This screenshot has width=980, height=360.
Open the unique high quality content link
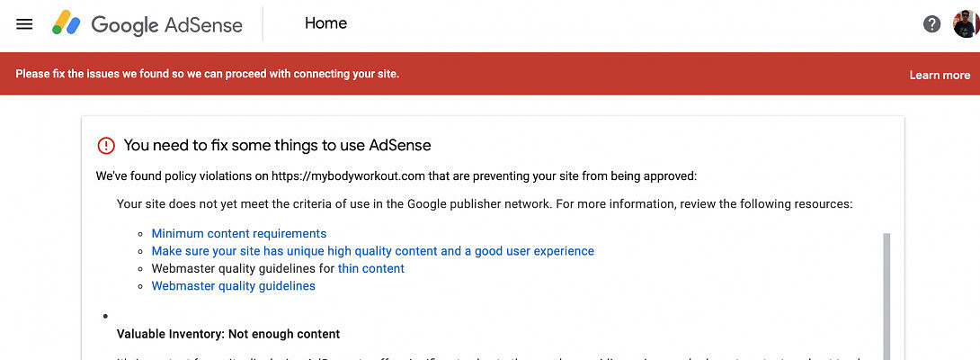tap(372, 251)
